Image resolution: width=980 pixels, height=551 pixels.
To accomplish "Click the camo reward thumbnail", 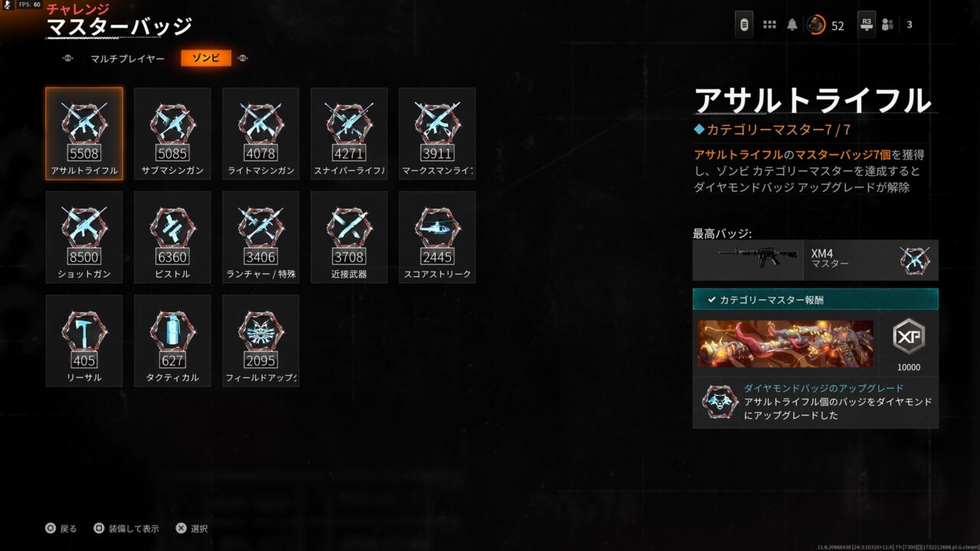I will (786, 344).
